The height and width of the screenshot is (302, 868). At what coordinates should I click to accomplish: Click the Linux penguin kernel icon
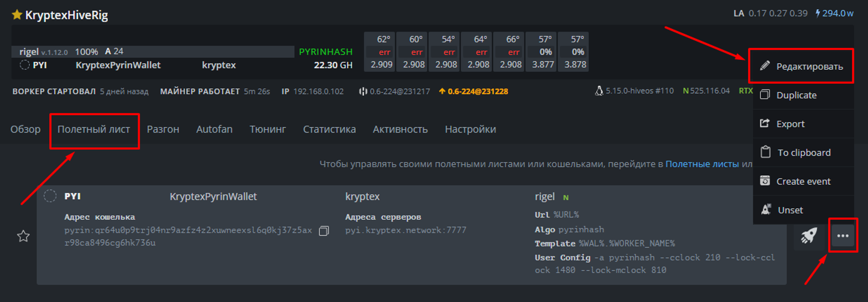pyautogui.click(x=599, y=91)
